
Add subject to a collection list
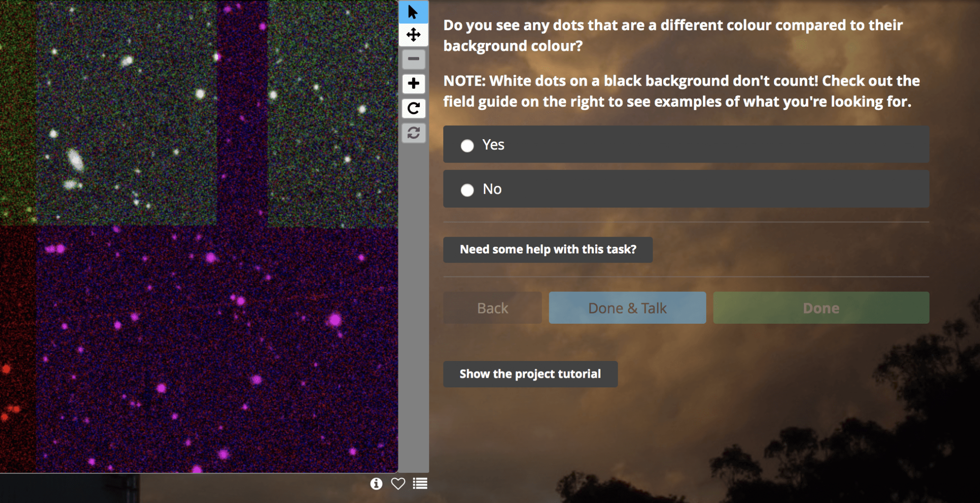click(x=420, y=484)
